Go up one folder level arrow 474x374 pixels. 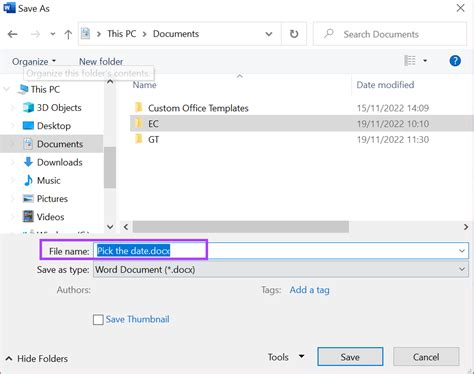coord(68,34)
